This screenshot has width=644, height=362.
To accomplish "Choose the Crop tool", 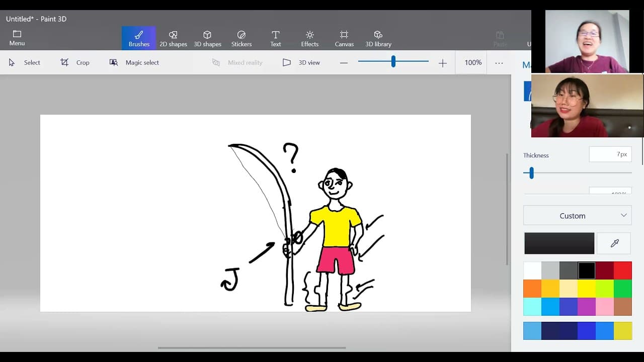I will [x=75, y=62].
